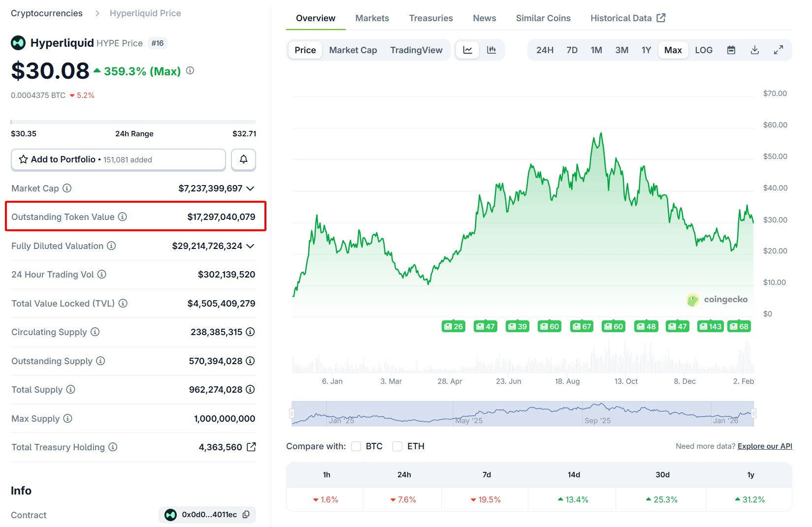Viewport: 812px width, 527px height.
Task: Click the left handle of chart range slider
Action: (x=292, y=413)
